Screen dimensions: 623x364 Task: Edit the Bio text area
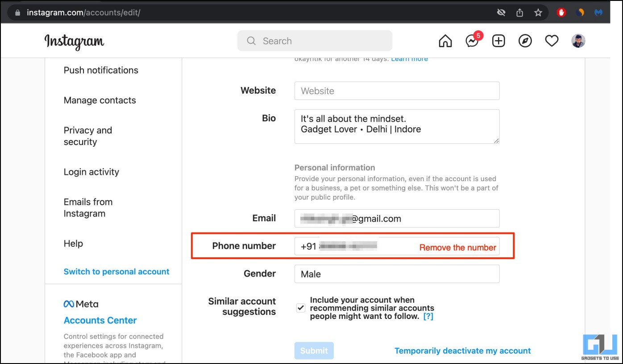pos(397,127)
